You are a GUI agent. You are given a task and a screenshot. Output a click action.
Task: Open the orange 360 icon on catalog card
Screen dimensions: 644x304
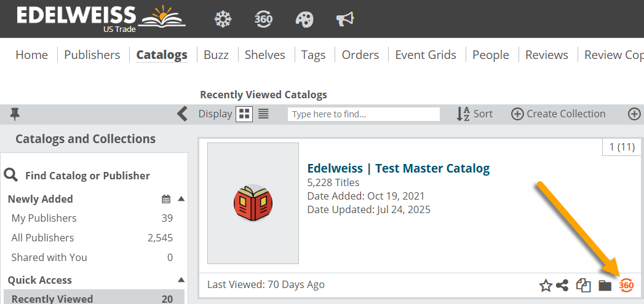pyautogui.click(x=626, y=285)
